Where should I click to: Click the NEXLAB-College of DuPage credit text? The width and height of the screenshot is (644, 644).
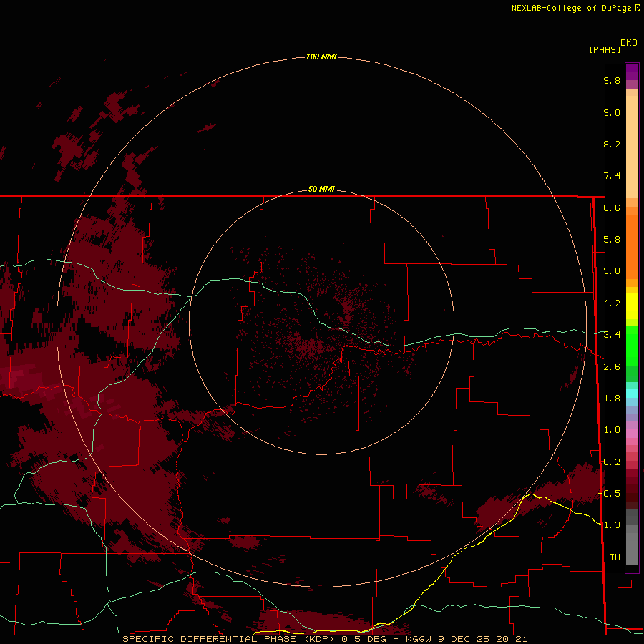coord(572,8)
